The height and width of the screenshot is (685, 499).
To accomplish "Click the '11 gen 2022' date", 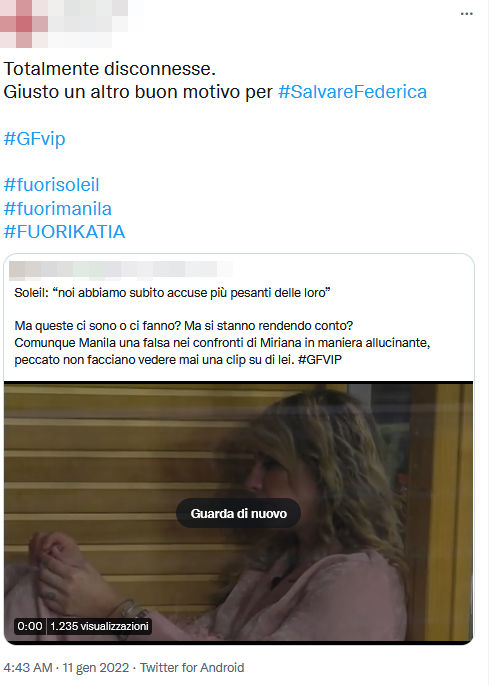I will pyautogui.click(x=96, y=668).
